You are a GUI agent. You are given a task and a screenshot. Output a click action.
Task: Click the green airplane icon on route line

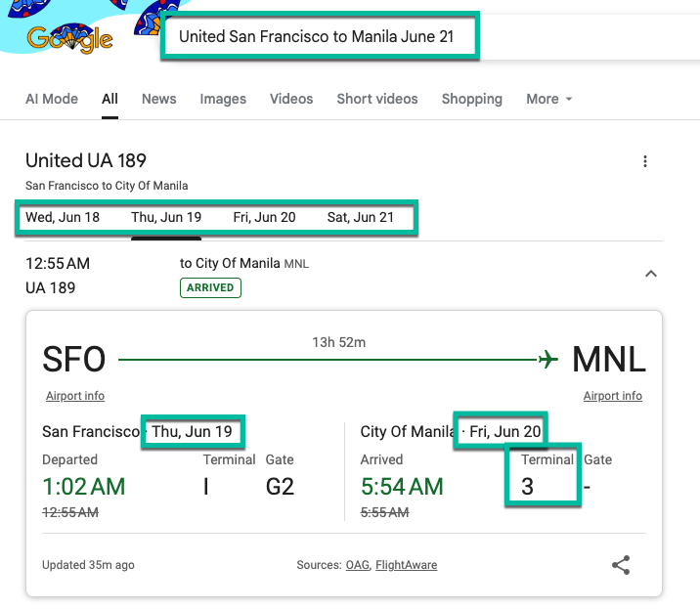(x=548, y=359)
